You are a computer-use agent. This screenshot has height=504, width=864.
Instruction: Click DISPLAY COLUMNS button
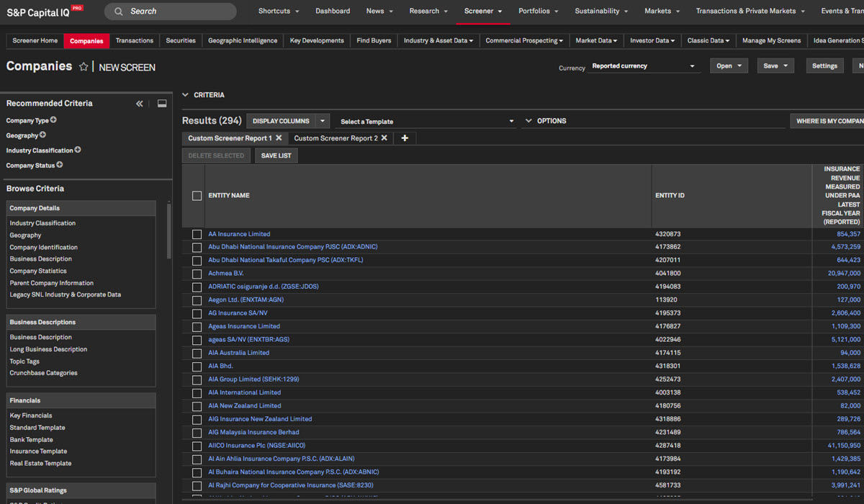(281, 121)
